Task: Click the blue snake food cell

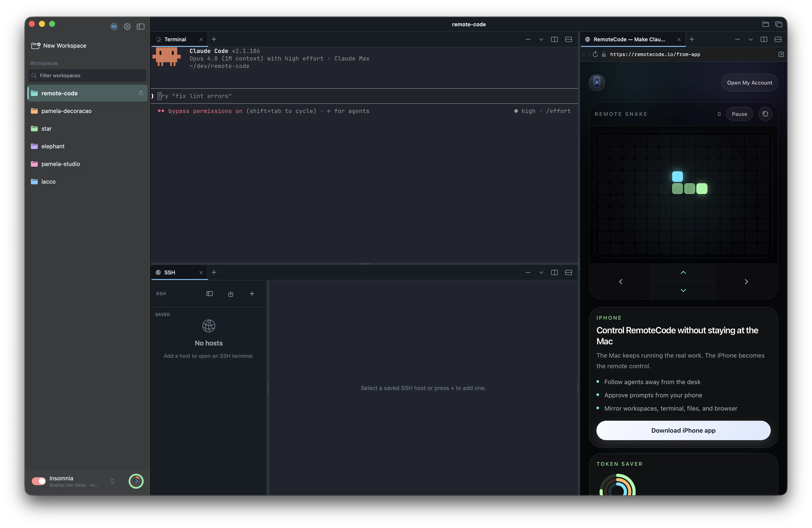Action: coord(677,176)
